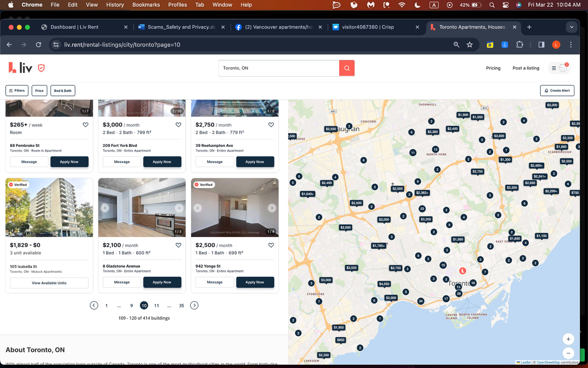Screen dimensions: 588x368
Task: Toggle the Chrome side panel icon
Action: (541, 45)
